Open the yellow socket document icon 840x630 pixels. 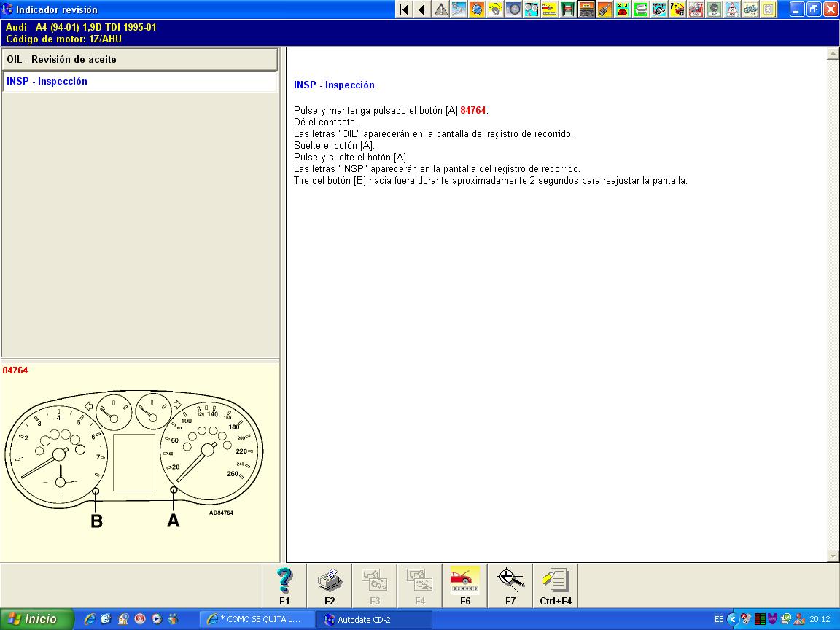tap(769, 9)
